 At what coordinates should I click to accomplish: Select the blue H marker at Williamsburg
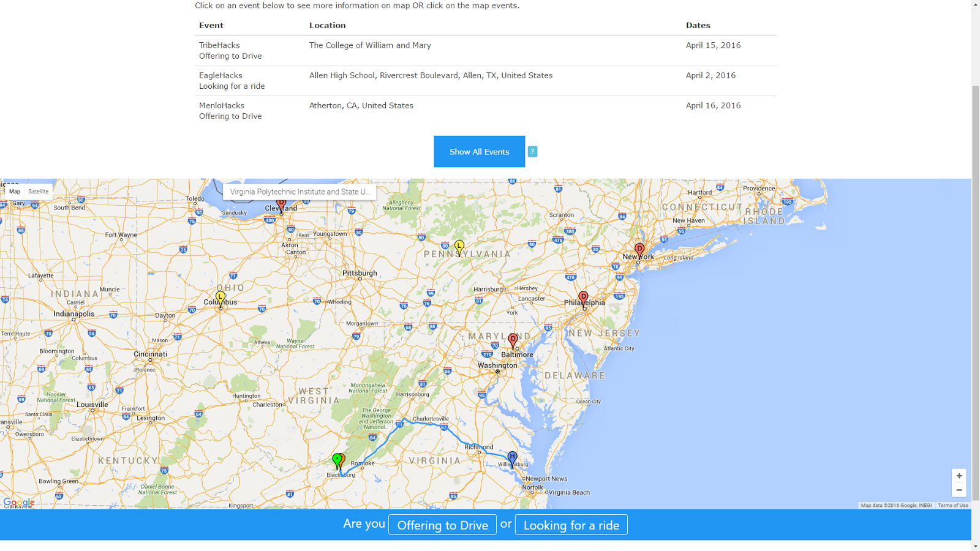tap(512, 459)
